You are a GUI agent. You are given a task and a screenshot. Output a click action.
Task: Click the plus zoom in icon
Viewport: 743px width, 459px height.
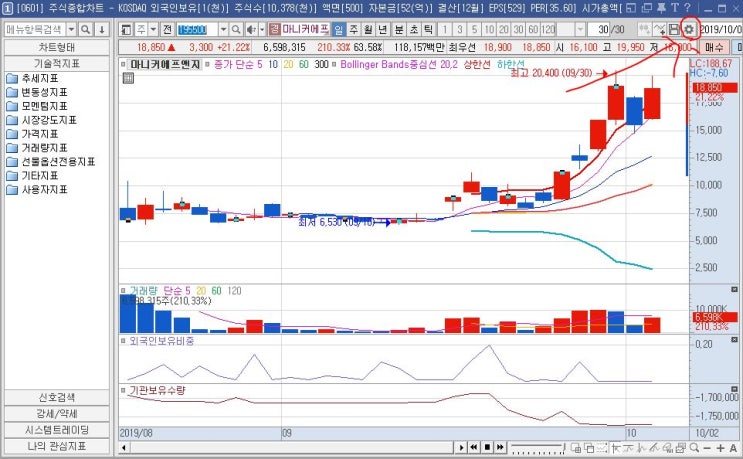(720, 447)
